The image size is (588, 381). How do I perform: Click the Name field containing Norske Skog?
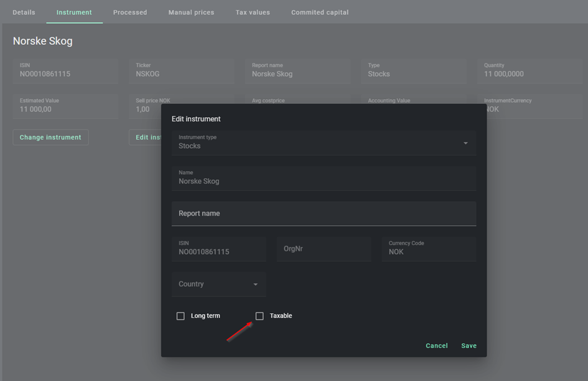point(324,178)
